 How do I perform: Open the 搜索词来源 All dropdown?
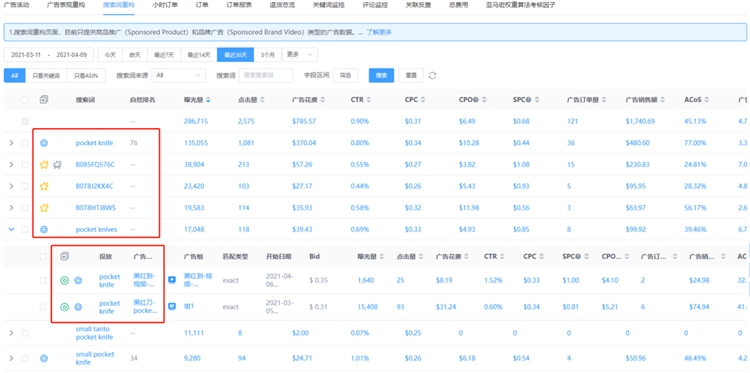click(x=178, y=76)
